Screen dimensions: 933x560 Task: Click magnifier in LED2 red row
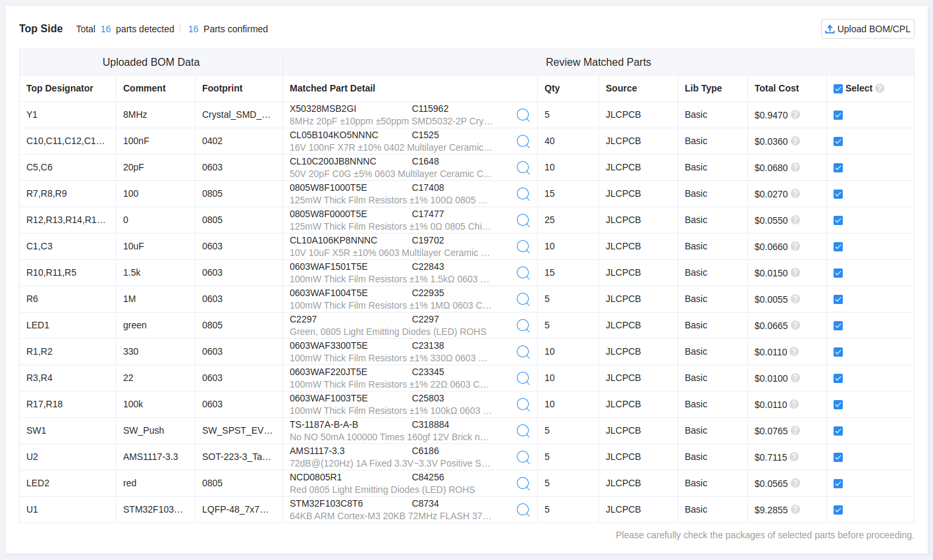coord(523,484)
